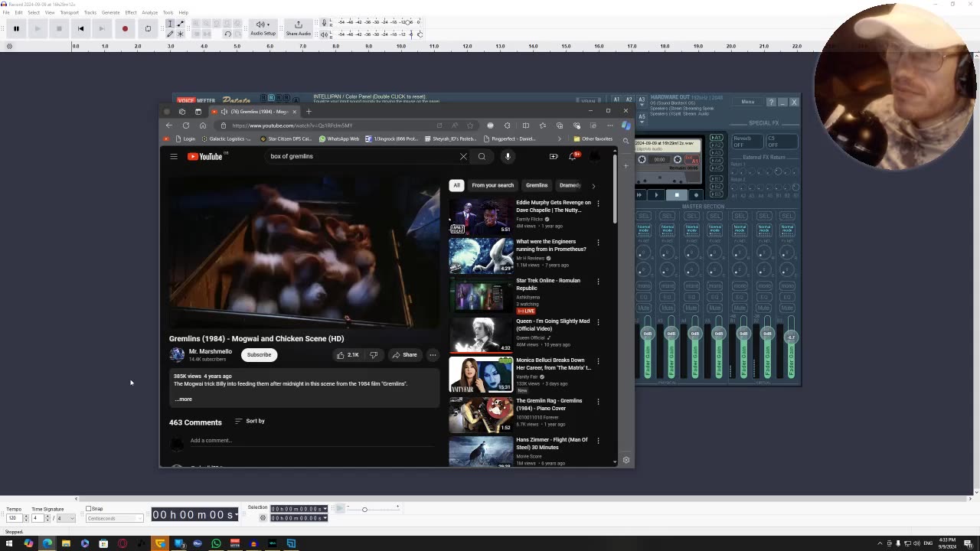Open YouTube notifications bell
The width and height of the screenshot is (980, 551).
[573, 156]
